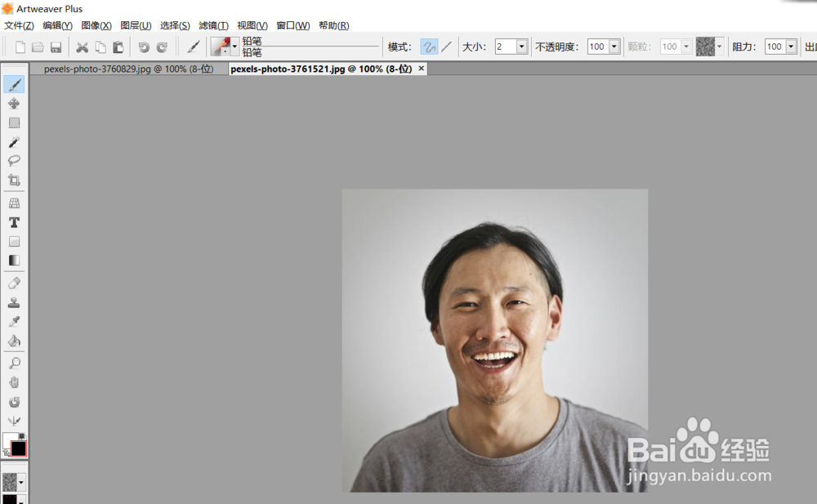Expand the 不透明度 opacity dropdown

(x=614, y=47)
